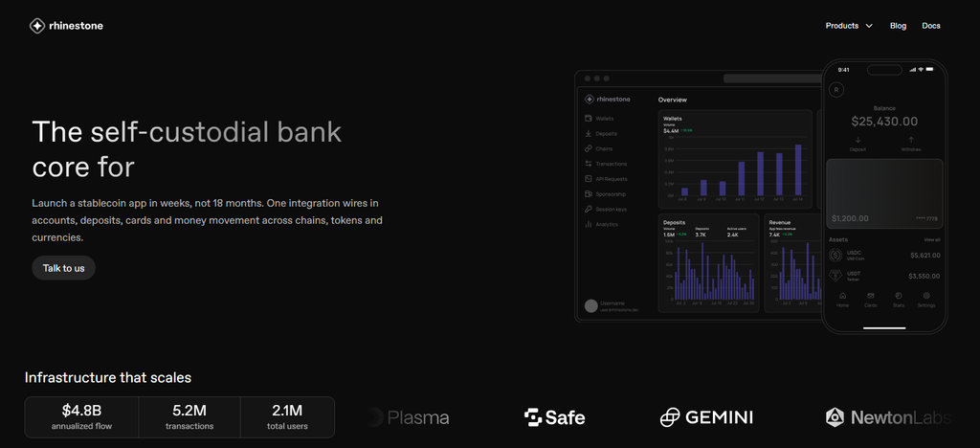
Task: Select the 2.1M total users stat
Action: tap(287, 417)
